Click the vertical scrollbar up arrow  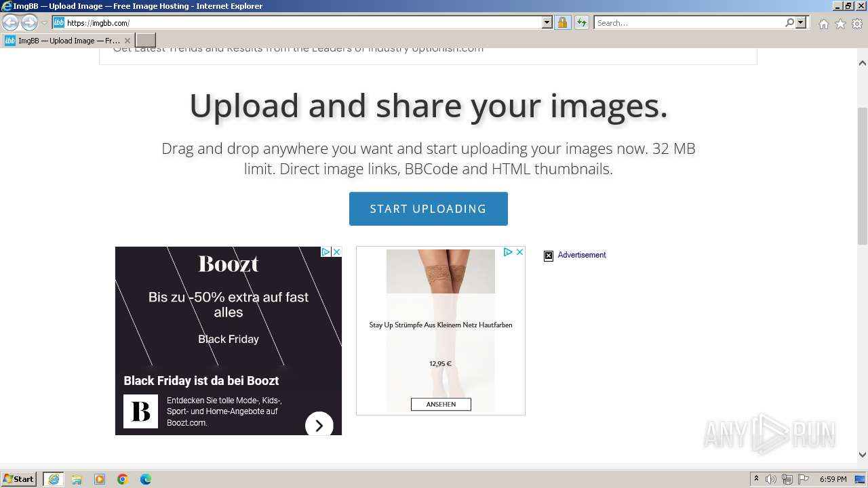click(863, 63)
